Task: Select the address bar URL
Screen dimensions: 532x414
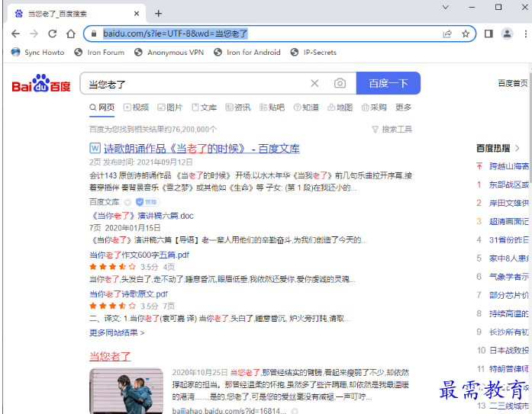Action: [175, 34]
